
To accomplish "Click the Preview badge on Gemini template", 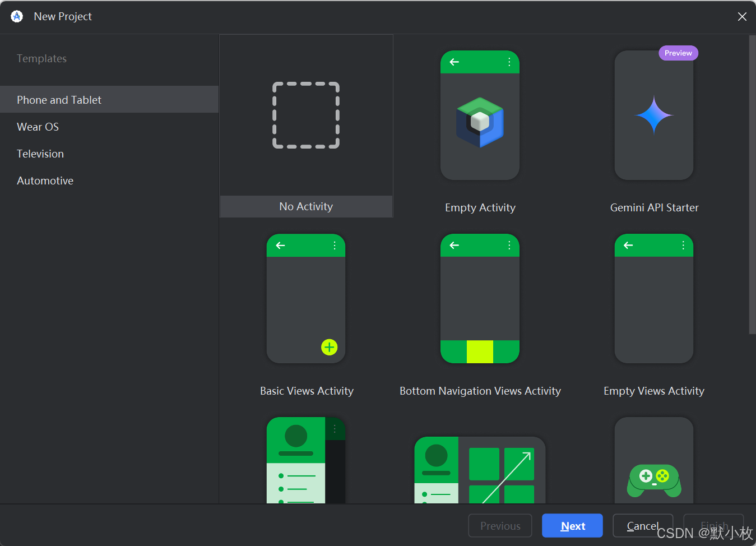I will pos(678,53).
